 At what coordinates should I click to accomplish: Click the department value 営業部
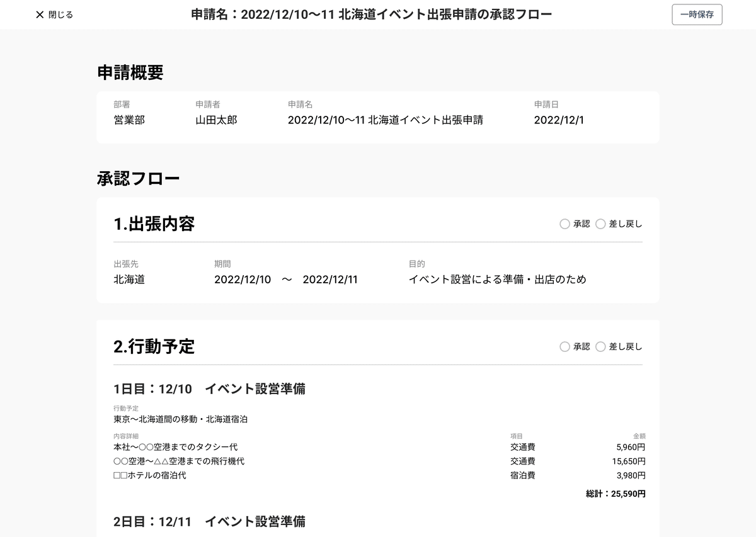point(129,120)
